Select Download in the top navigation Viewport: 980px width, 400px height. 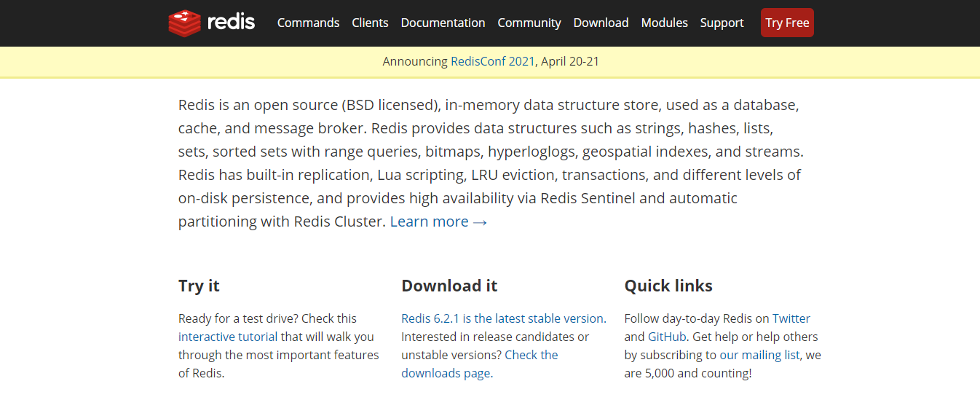[x=601, y=23]
